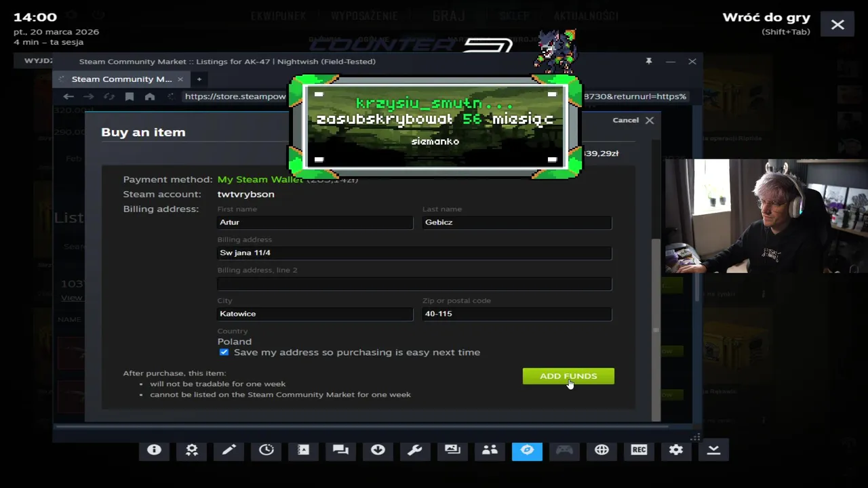Screen dimensions: 868x488
Task: Open the playtime clock icon
Action: 267,450
